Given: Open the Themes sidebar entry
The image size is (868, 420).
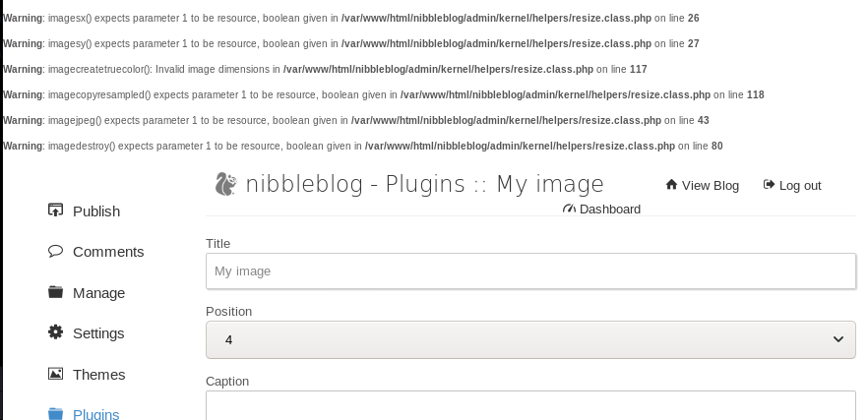Looking at the screenshot, I should (99, 375).
